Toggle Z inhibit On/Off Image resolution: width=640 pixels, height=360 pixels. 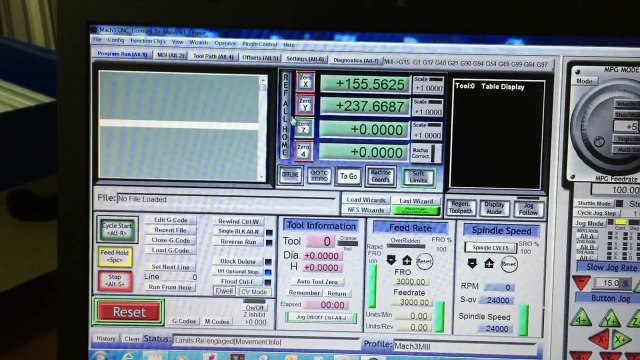coord(255,307)
